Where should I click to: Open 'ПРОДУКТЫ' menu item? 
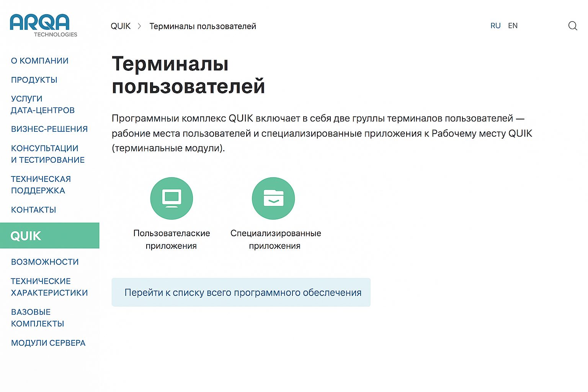(34, 80)
